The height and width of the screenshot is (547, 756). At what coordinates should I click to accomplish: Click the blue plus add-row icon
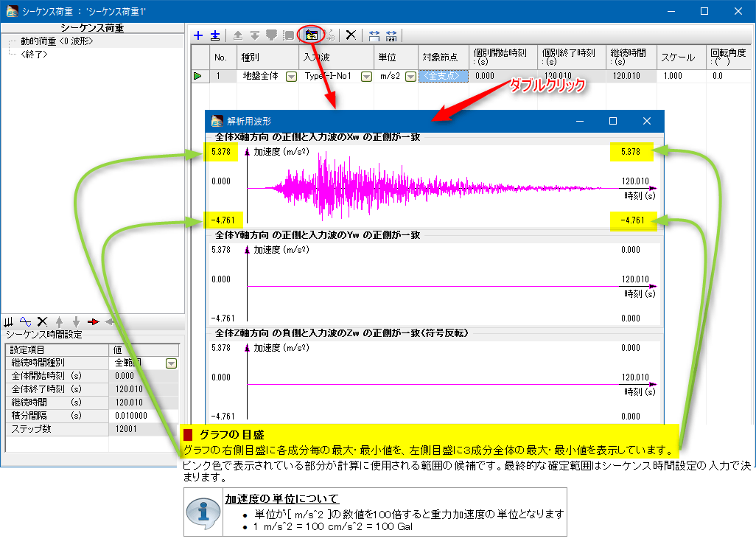click(198, 35)
